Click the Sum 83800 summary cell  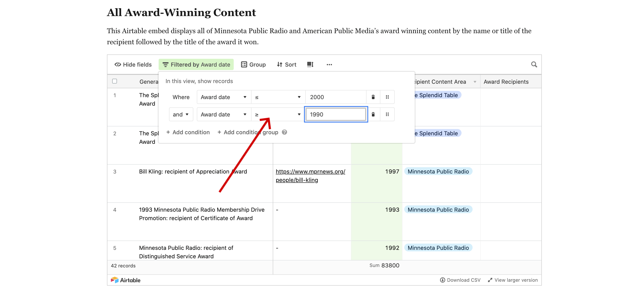[x=384, y=265]
